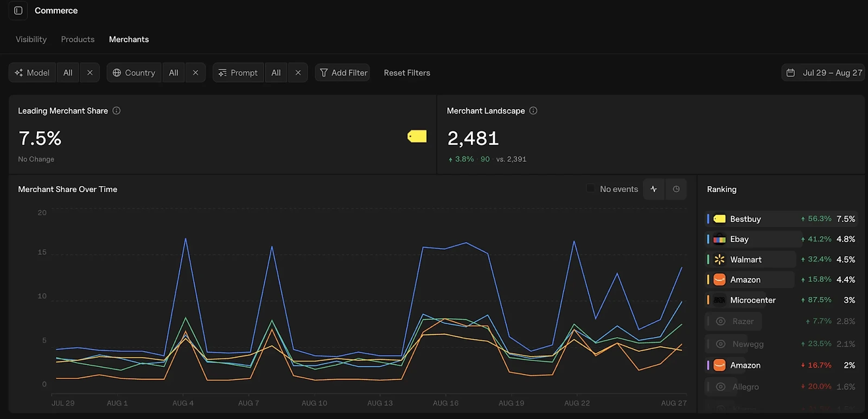868x419 pixels.
Task: Open the Country filter selector
Action: point(134,73)
